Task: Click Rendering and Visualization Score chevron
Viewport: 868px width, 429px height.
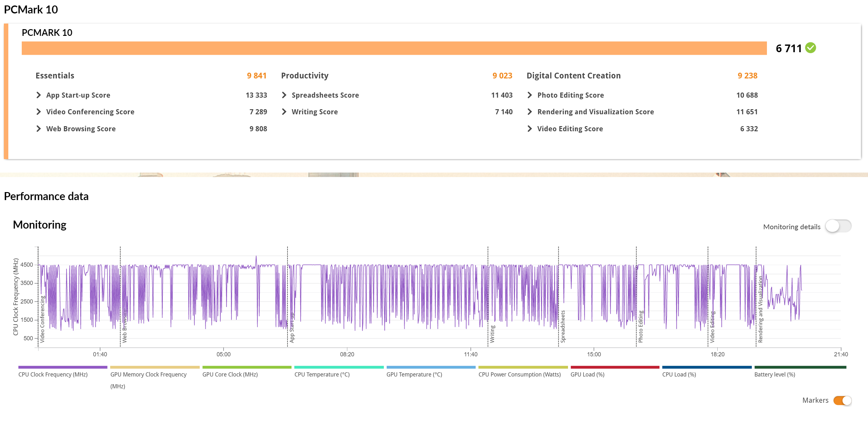Action: 530,112
